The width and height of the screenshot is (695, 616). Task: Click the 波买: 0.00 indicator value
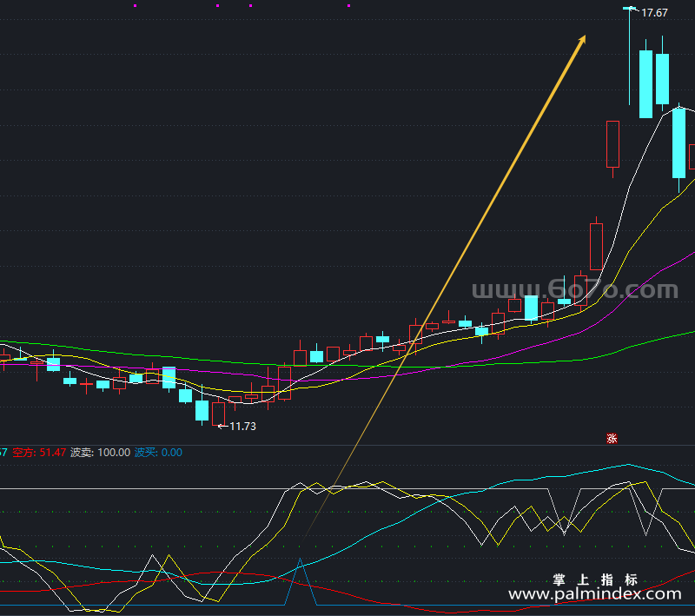pos(158,453)
